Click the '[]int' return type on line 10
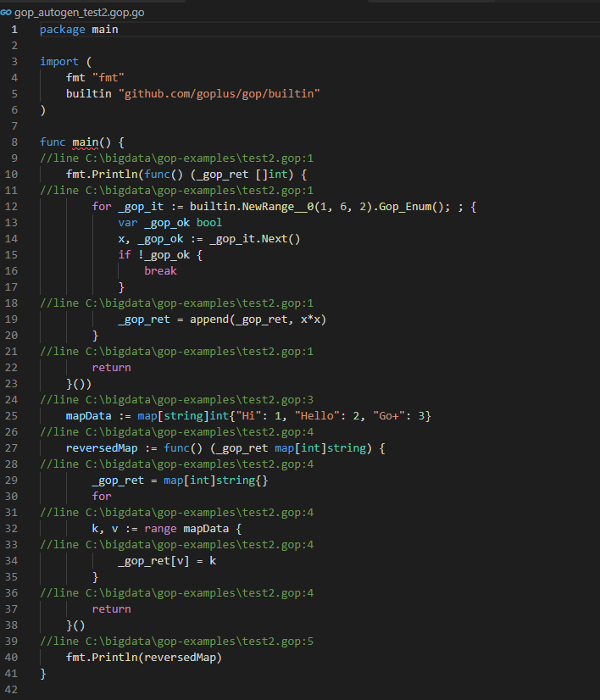This screenshot has width=600, height=700. click(272, 175)
